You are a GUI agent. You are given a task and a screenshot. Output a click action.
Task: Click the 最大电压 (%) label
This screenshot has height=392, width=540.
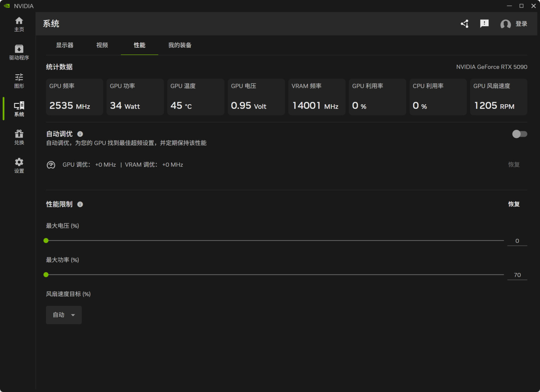click(62, 226)
